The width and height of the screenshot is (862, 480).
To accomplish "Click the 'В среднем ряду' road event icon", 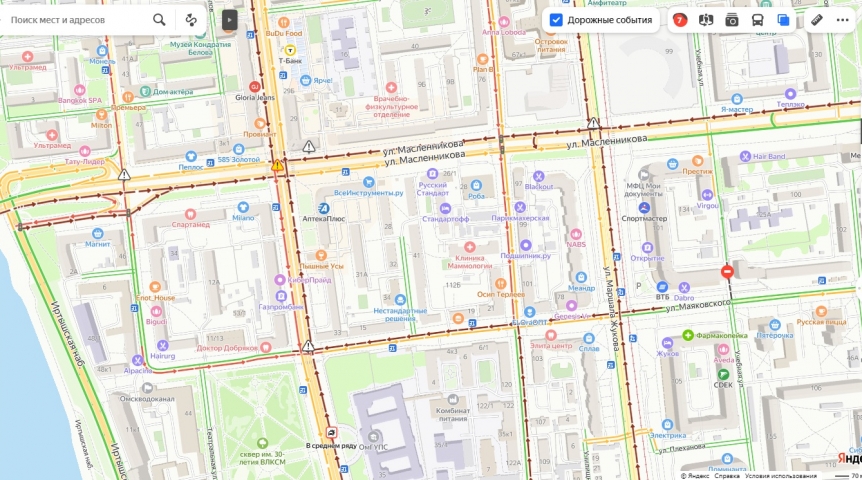I will pyautogui.click(x=331, y=433).
